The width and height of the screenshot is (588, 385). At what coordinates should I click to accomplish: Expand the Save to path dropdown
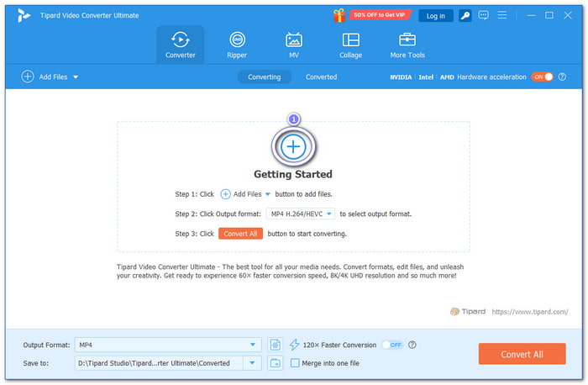tap(252, 363)
